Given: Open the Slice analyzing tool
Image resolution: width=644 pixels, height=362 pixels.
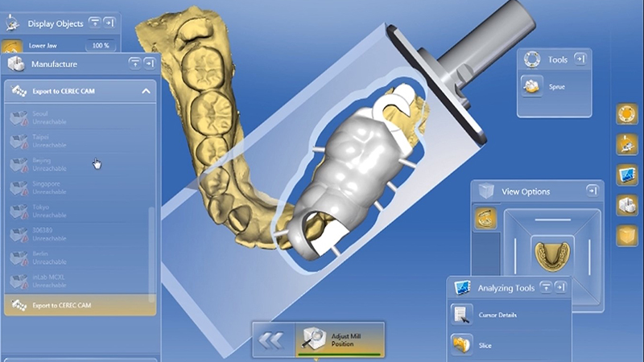Looking at the screenshot, I should click(461, 344).
